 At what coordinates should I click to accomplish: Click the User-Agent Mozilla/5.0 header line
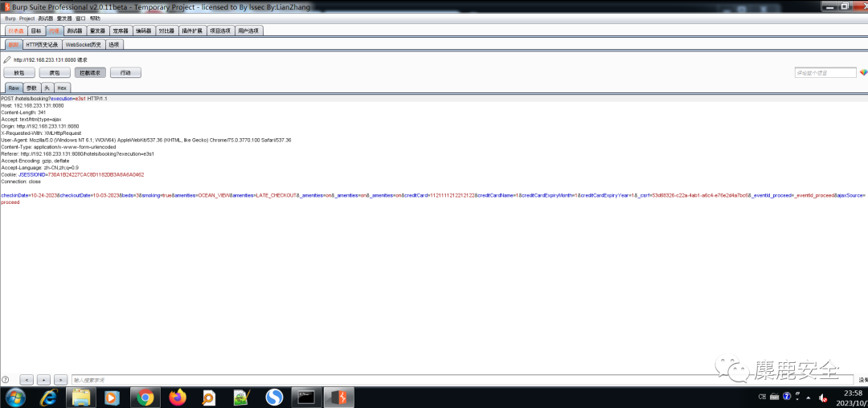pyautogui.click(x=146, y=140)
